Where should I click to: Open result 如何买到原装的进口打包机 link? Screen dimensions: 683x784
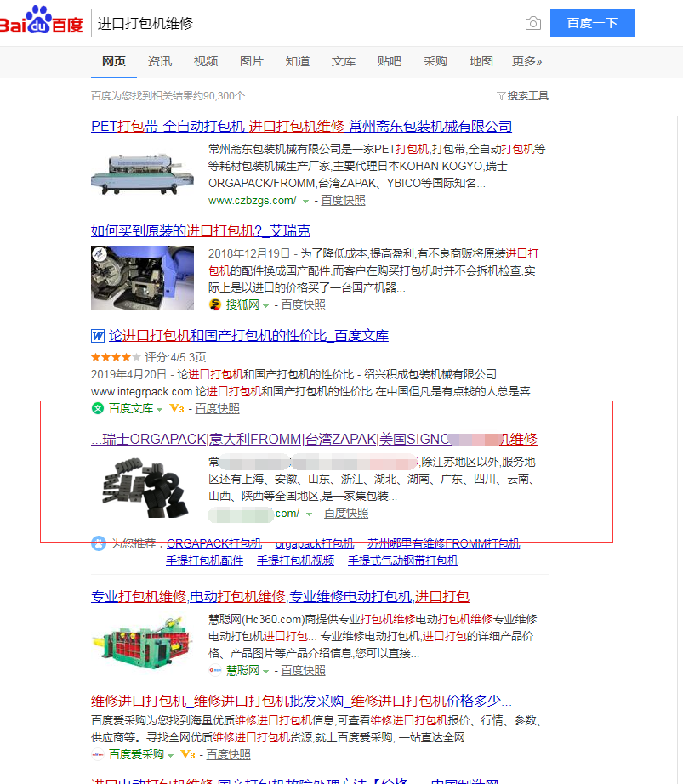click(201, 230)
